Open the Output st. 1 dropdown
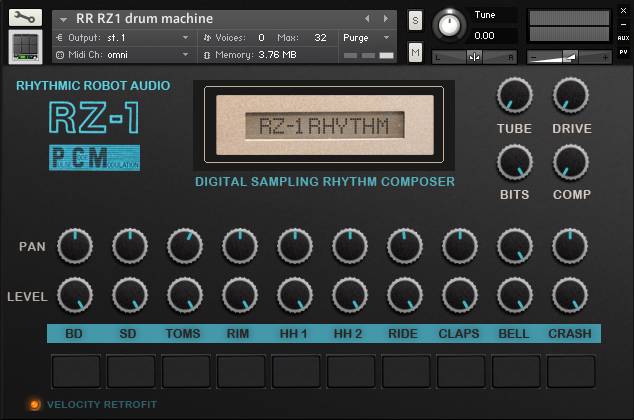634x420 pixels. 123,38
